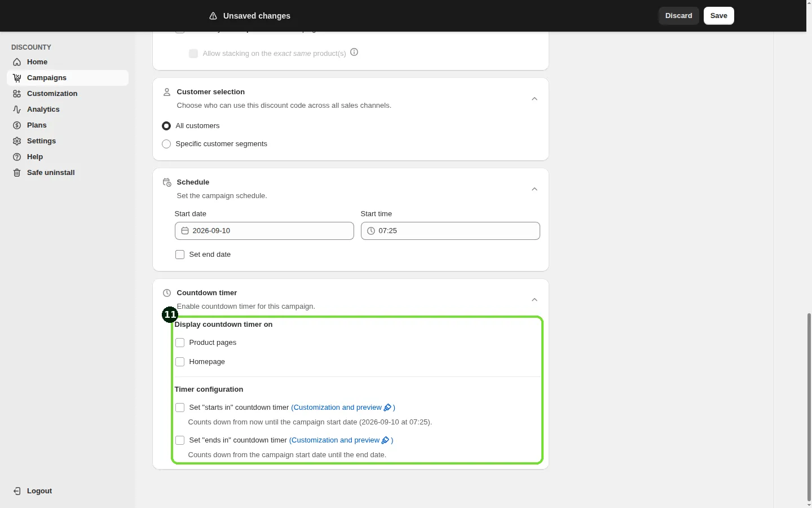Click the info icon beside Allow stacking
812x508 pixels.
click(354, 52)
